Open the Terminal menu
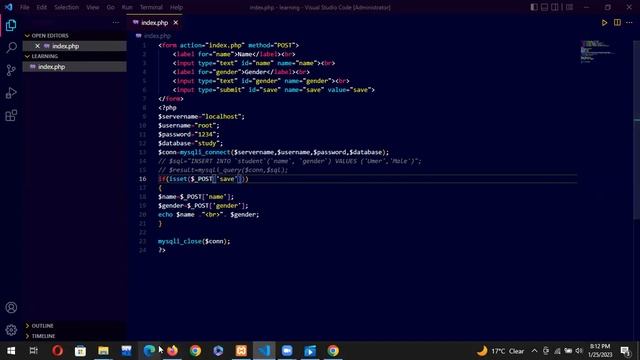 click(151, 7)
